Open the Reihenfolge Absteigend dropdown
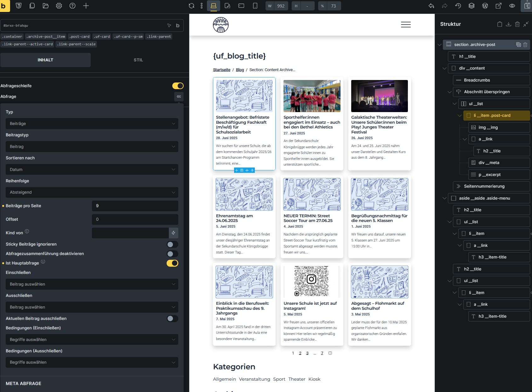 point(92,192)
